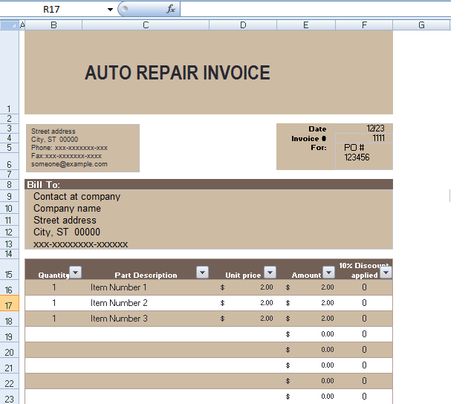Select row 16 header
The image size is (474, 404).
pyautogui.click(x=9, y=288)
